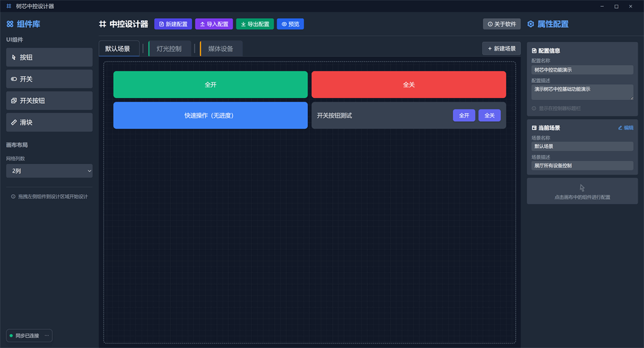Image resolution: width=644 pixels, height=348 pixels.
Task: Select the 滑块 slider component
Action: coord(49,122)
